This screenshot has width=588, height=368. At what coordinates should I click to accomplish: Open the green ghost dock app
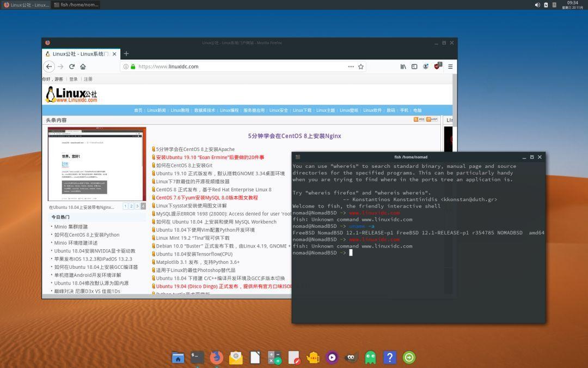(x=370, y=357)
